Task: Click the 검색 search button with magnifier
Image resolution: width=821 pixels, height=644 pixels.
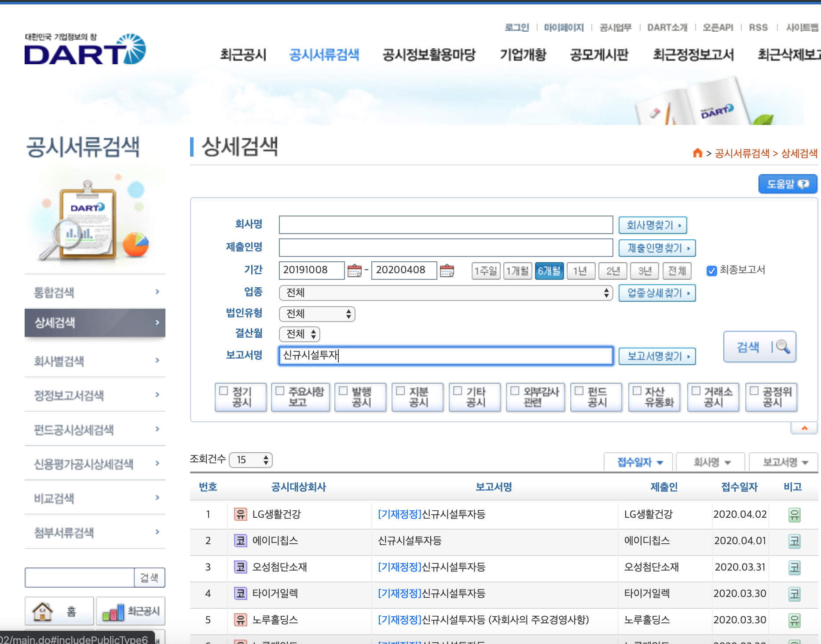Action: (760, 347)
